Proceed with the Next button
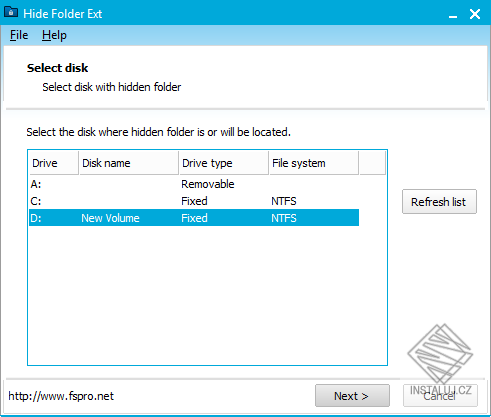Image resolution: width=491 pixels, height=417 pixels. click(352, 396)
